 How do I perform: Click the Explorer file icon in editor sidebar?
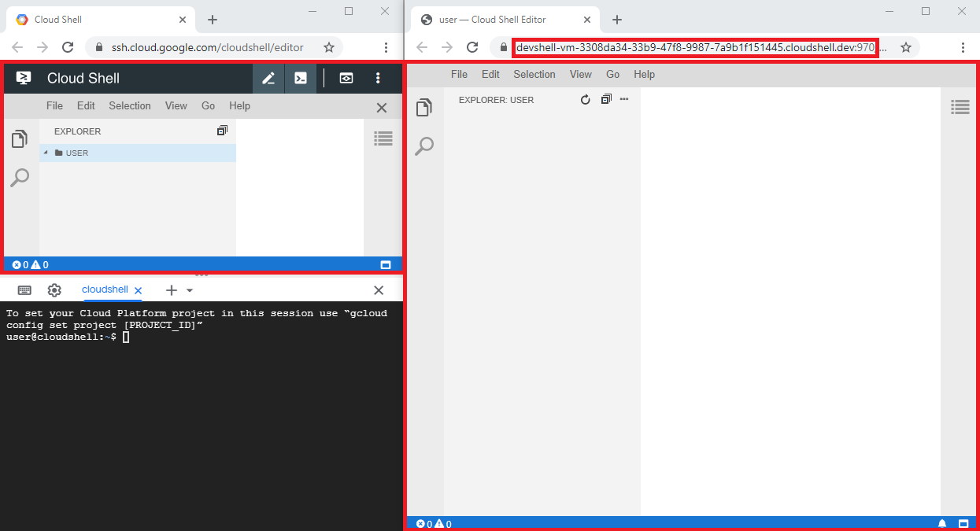tap(424, 107)
